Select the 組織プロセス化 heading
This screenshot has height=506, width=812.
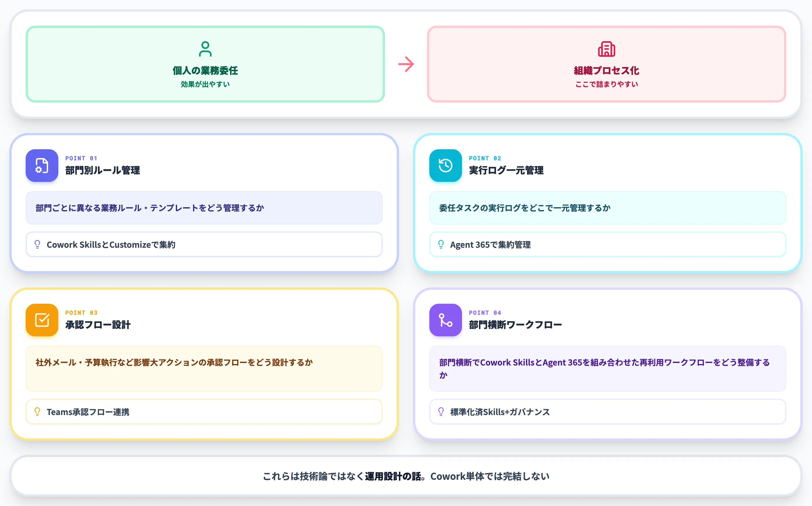coord(606,71)
